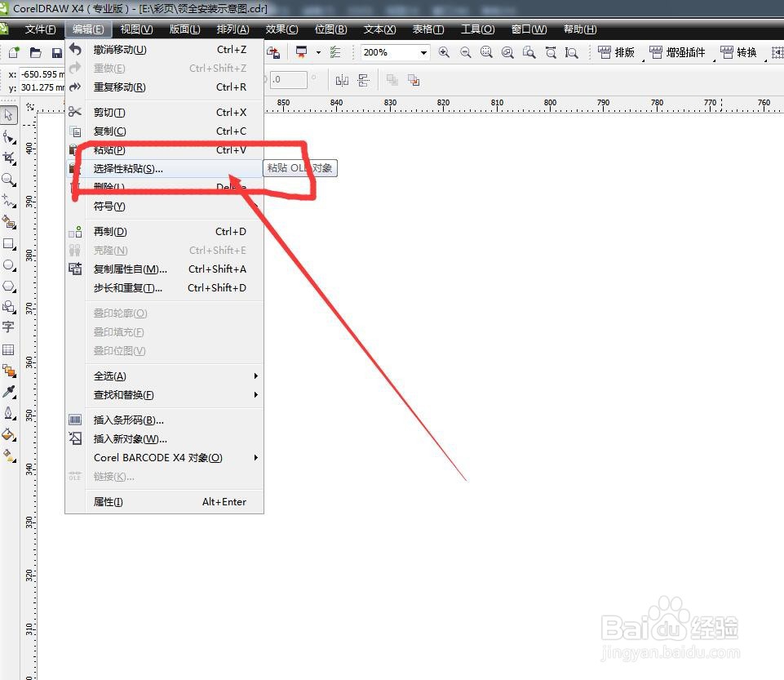Choose 复制属性自(M)... menu entry
Viewport: 784px width, 680px height.
tap(165, 269)
